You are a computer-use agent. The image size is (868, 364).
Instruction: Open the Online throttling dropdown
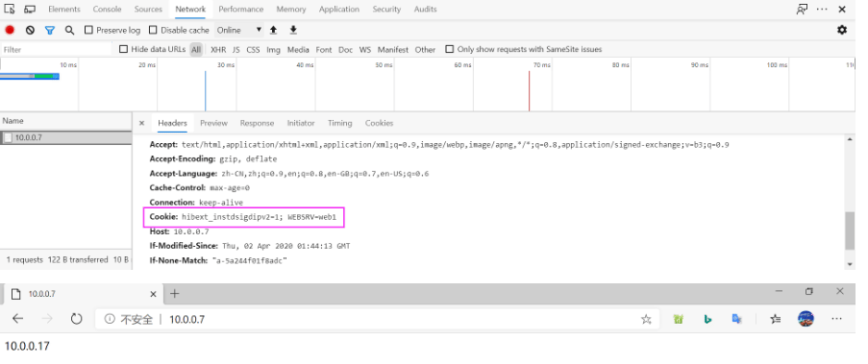coord(238,30)
